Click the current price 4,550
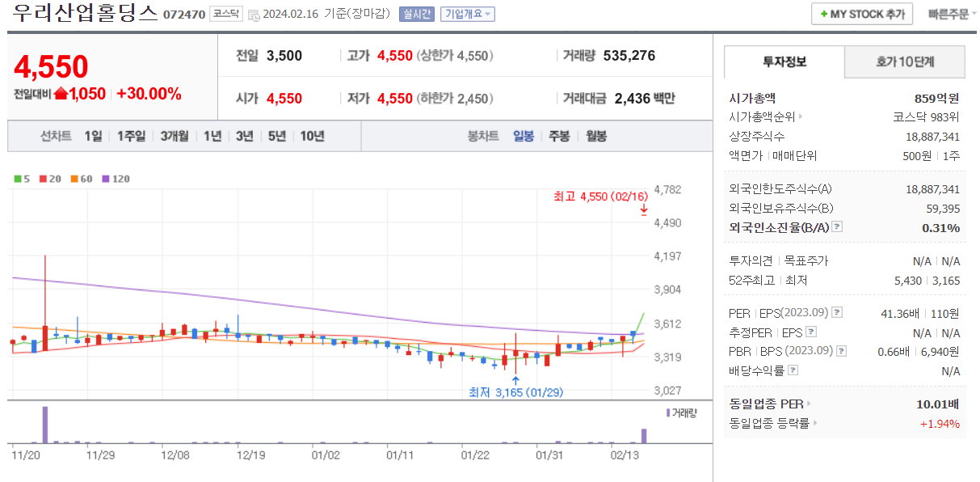 [51, 67]
